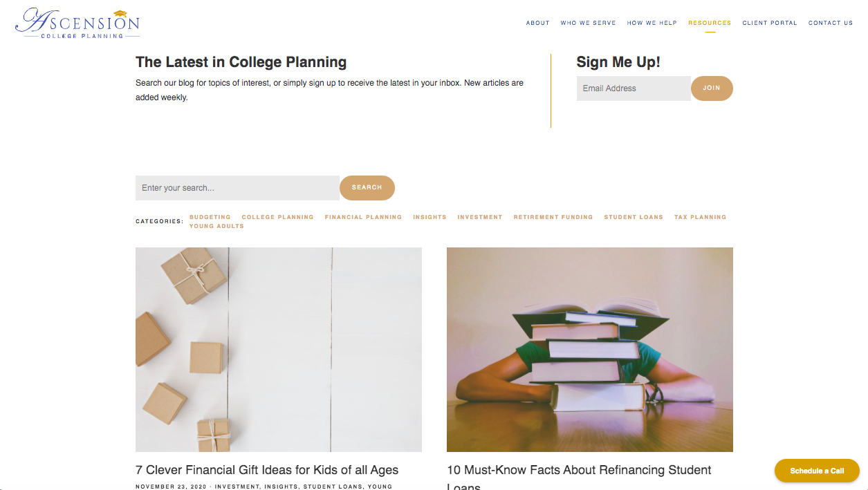Select the COLLEGE PLANNING category
Viewport: 868px width, 490px height.
click(277, 216)
